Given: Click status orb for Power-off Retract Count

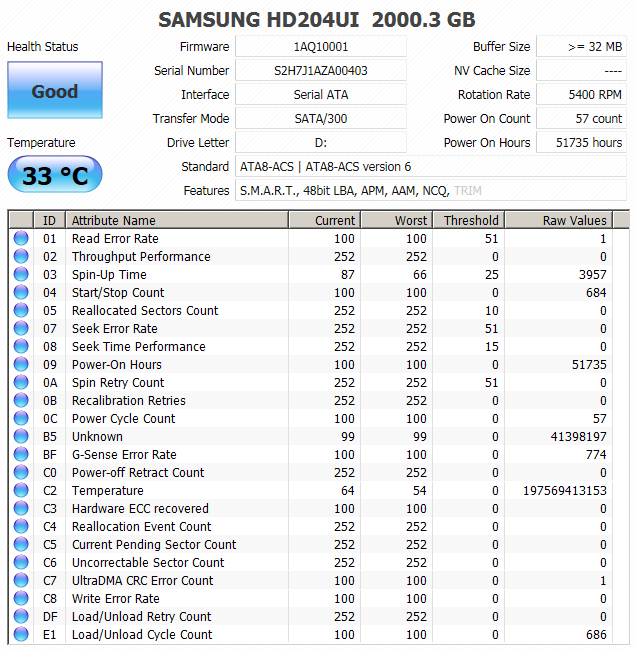Looking at the screenshot, I should [21, 472].
